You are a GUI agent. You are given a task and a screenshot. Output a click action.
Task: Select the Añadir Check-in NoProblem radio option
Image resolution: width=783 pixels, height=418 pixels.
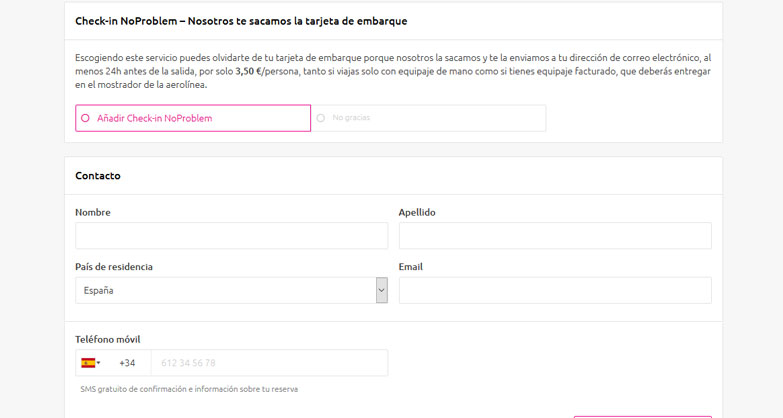[x=193, y=118]
